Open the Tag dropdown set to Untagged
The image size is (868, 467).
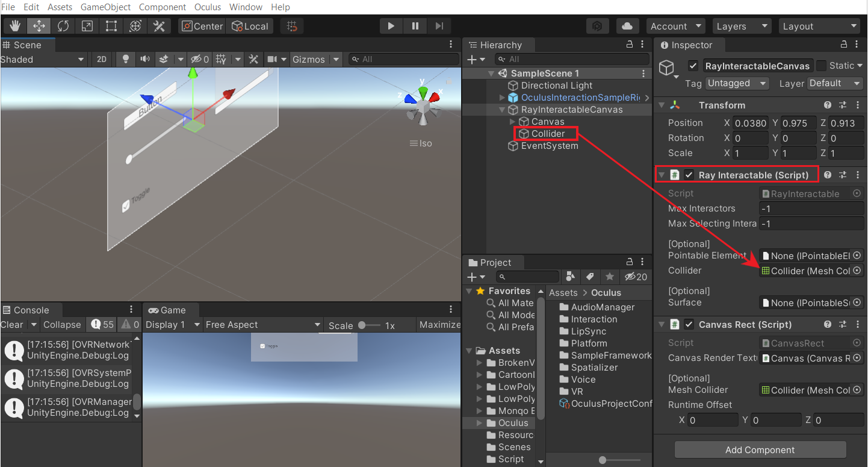pos(737,83)
